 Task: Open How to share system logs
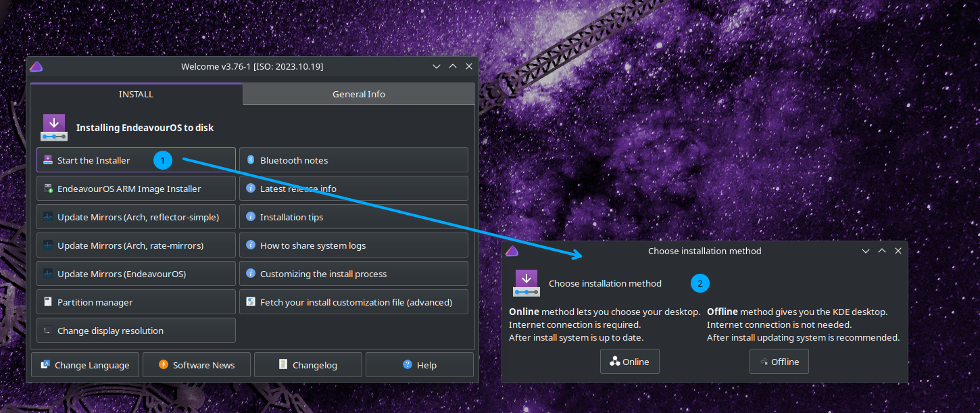pyautogui.click(x=353, y=245)
